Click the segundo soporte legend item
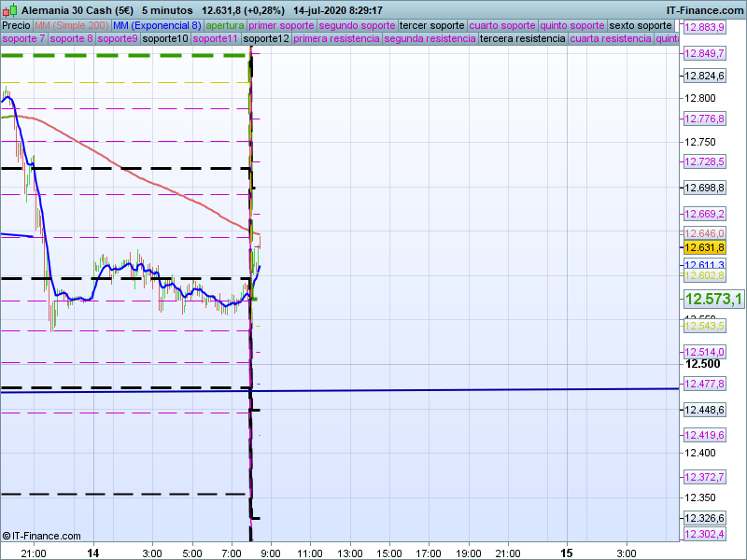Screen dimensions: 747x560 click(357, 25)
